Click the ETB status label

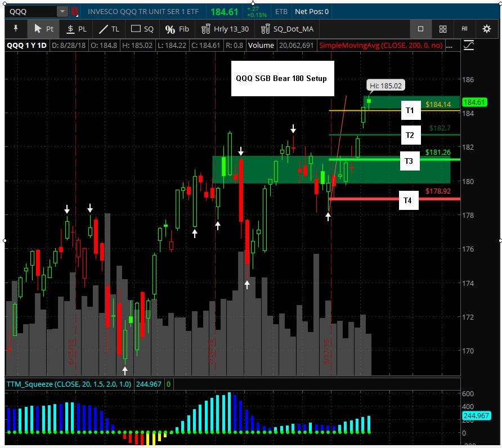pyautogui.click(x=281, y=11)
